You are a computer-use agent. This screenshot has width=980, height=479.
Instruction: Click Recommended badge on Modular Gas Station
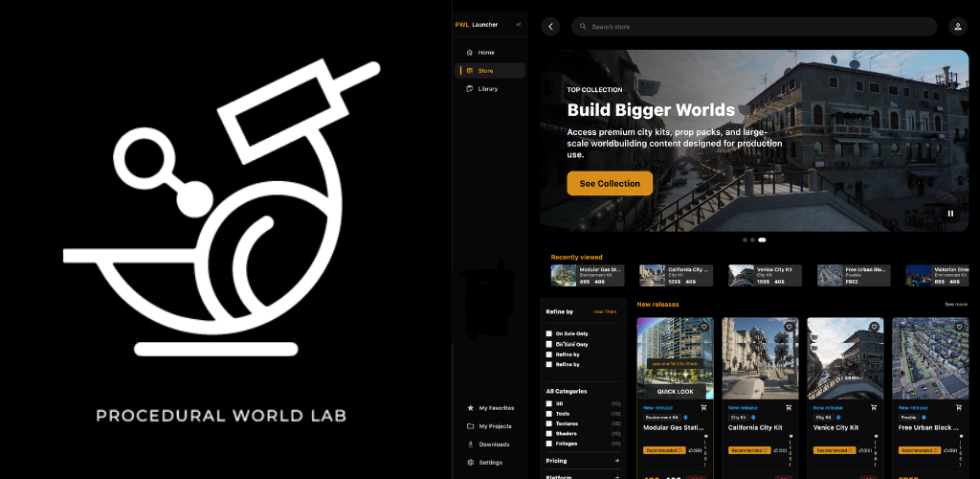(x=664, y=450)
